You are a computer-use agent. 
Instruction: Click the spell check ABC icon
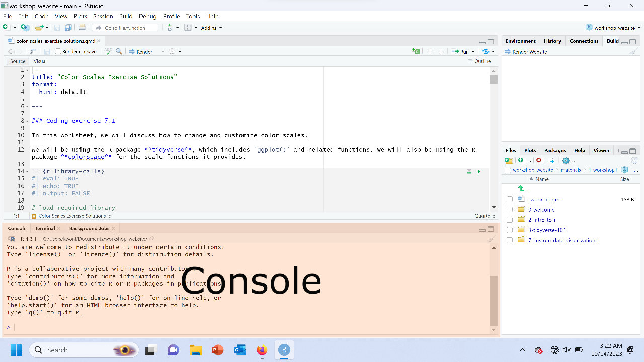coord(108,51)
